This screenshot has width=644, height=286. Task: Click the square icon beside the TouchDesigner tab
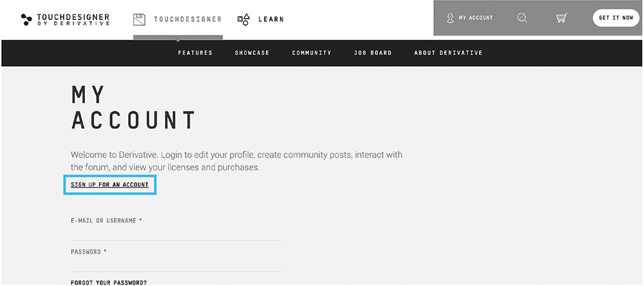[139, 19]
